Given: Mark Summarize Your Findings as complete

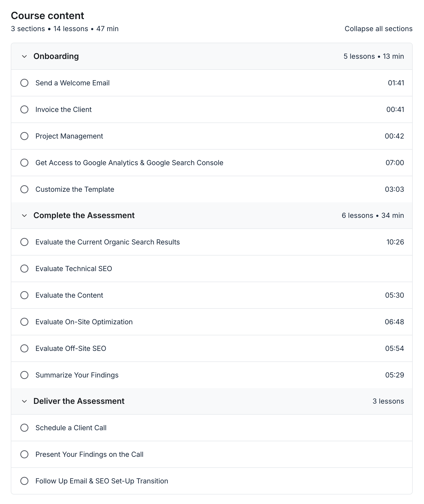Looking at the screenshot, I should coord(24,375).
